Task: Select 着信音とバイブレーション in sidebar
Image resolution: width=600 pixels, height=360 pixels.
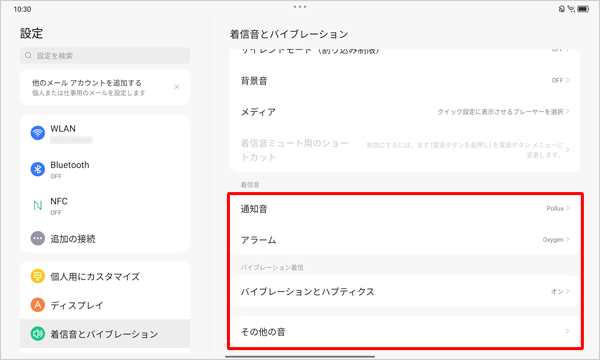Action: coord(105,334)
